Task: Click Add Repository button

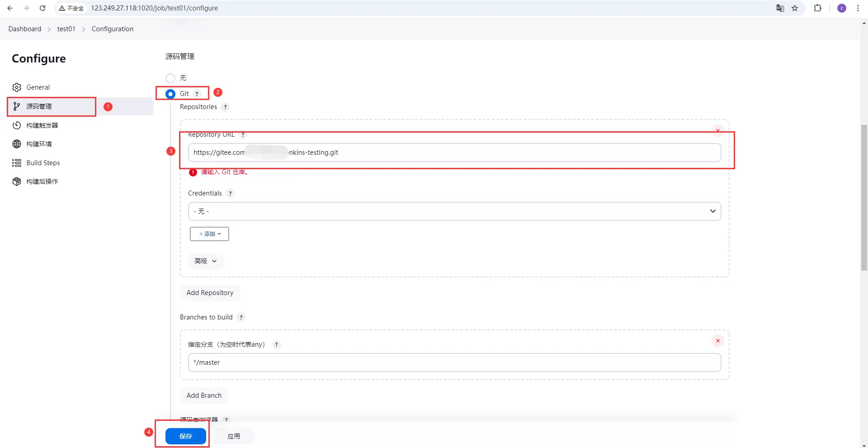Action: point(210,293)
